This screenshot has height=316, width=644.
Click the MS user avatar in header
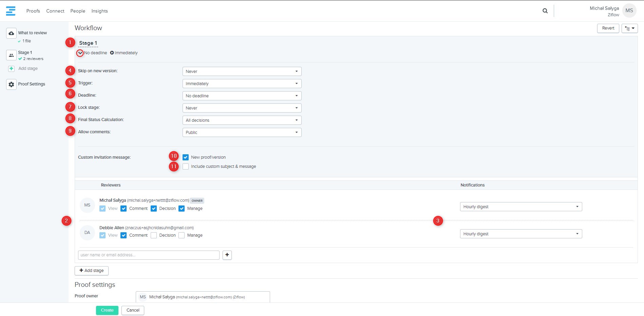[x=629, y=11]
